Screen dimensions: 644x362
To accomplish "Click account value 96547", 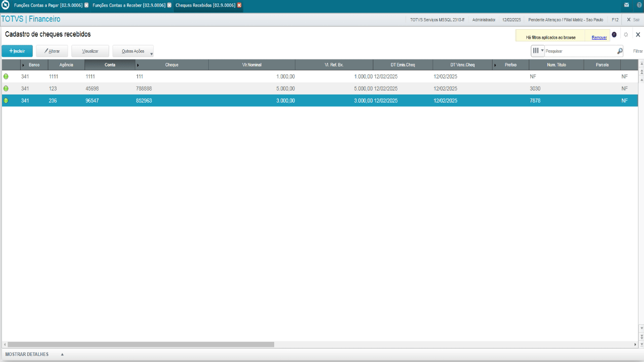I will [92, 101].
